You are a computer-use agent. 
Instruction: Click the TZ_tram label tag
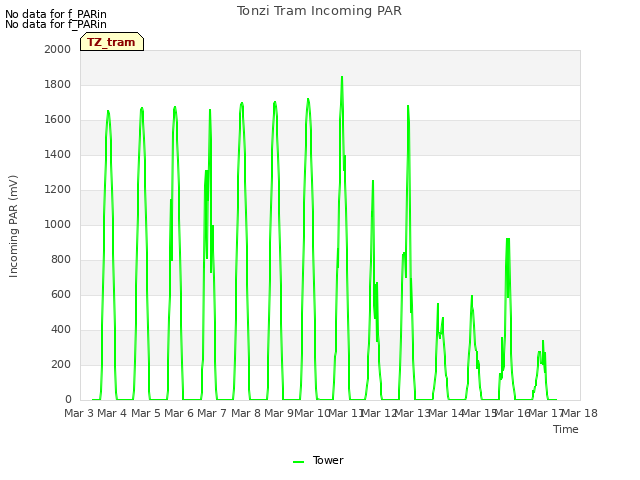(x=112, y=42)
